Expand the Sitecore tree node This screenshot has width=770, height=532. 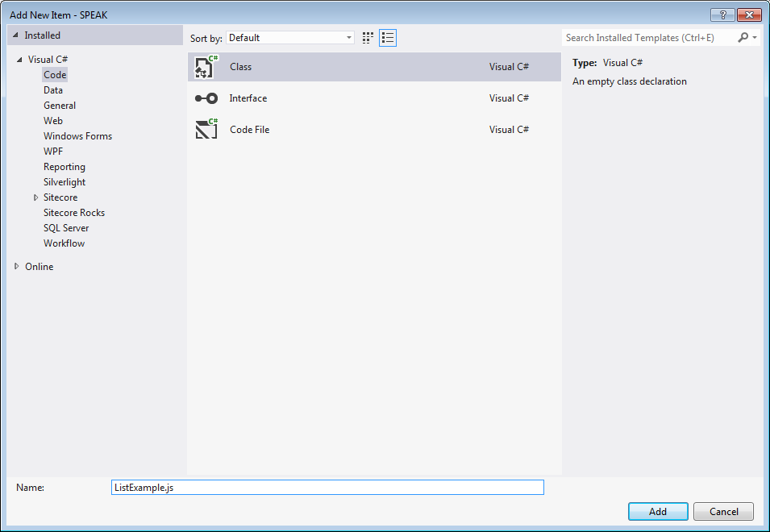click(35, 197)
